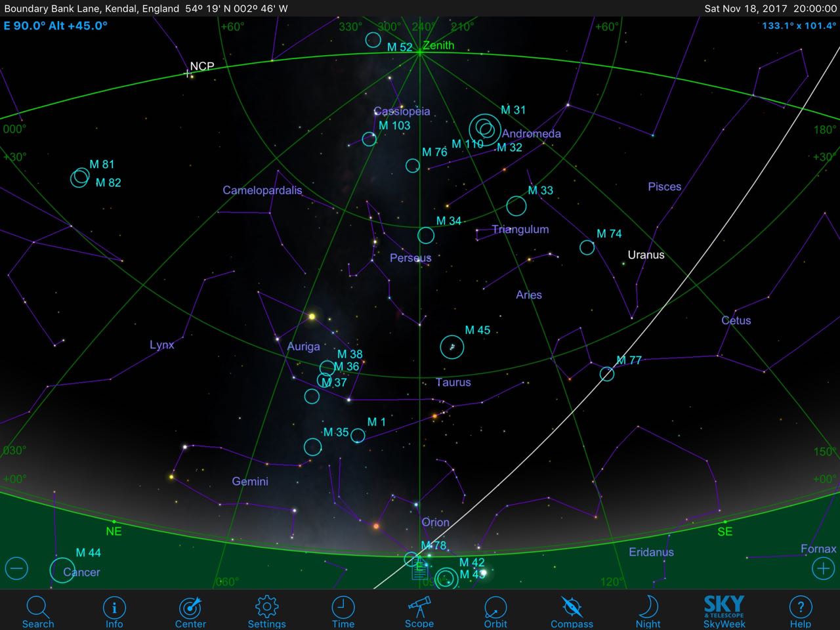The image size is (840, 630).
Task: Open the Search magnifier tool
Action: pos(37,610)
